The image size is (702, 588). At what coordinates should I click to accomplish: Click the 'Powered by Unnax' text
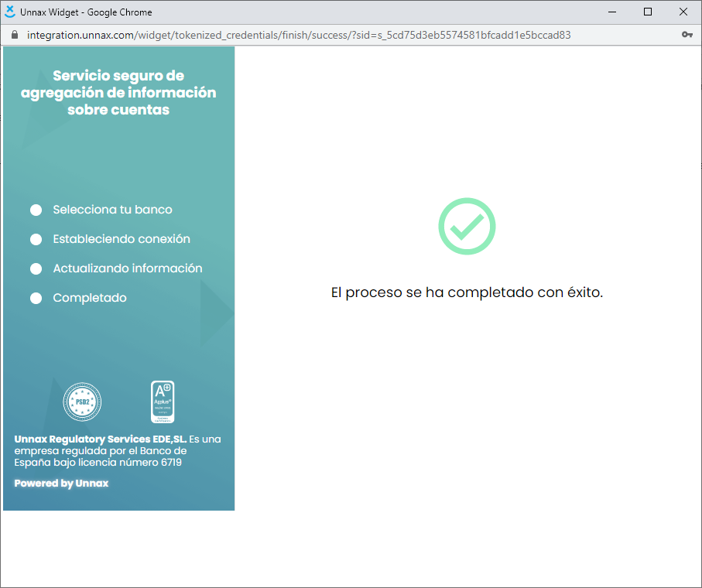click(61, 484)
